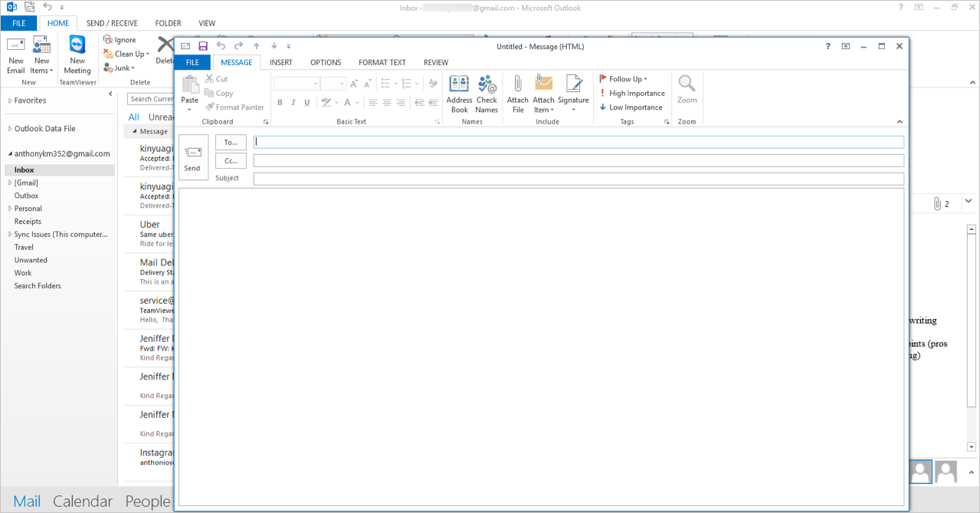Click the Save icon in quick access toolbar
The image size is (980, 513).
coord(203,46)
